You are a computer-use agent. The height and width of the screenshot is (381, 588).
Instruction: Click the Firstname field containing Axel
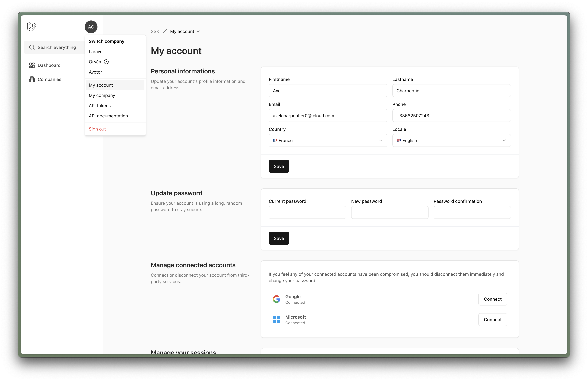[x=328, y=91]
